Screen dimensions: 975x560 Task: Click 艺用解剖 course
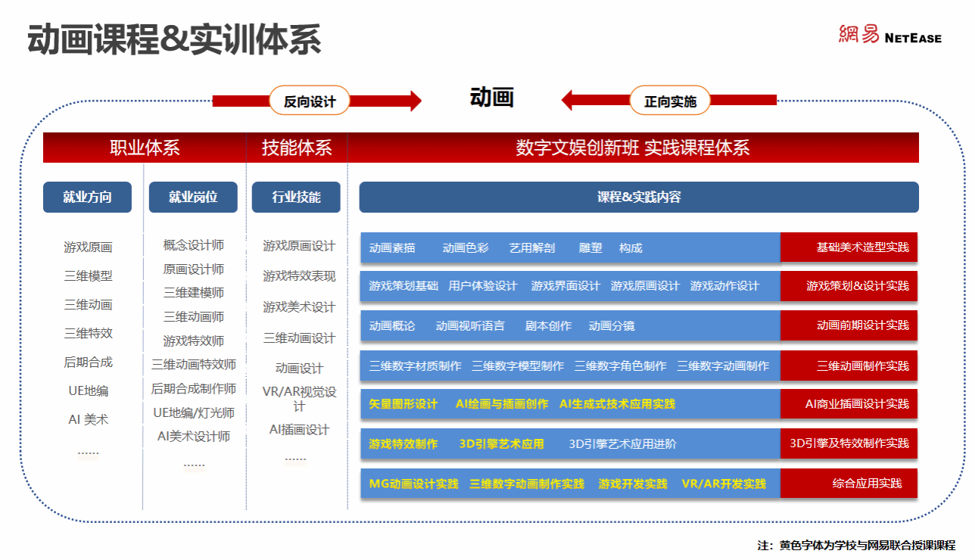[x=532, y=248]
